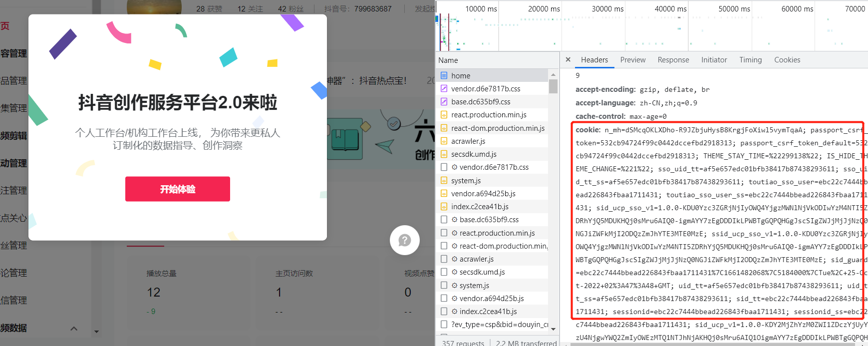This screenshot has height=346, width=868.
Task: Click script icon beside first secsdk.umd.js
Action: click(x=444, y=154)
